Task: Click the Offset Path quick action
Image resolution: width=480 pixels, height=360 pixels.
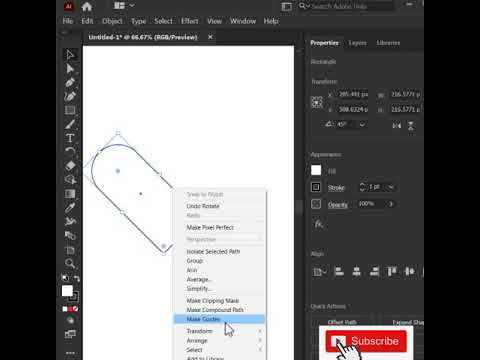Action: point(342,322)
